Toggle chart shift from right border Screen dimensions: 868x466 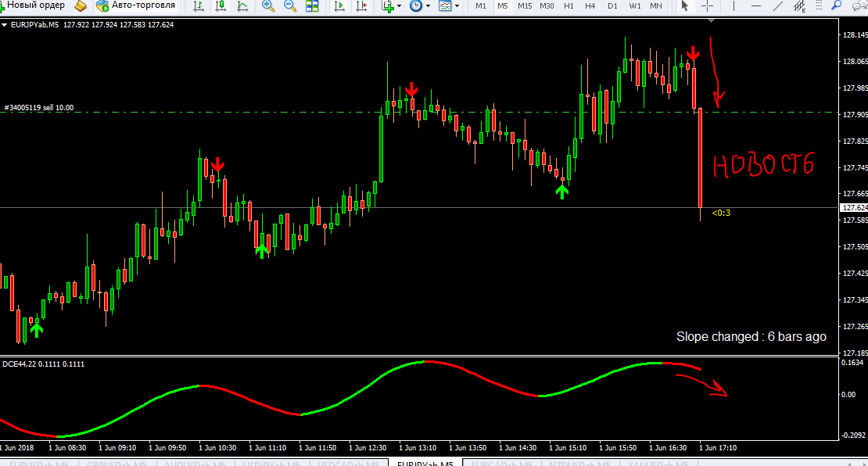(x=361, y=6)
